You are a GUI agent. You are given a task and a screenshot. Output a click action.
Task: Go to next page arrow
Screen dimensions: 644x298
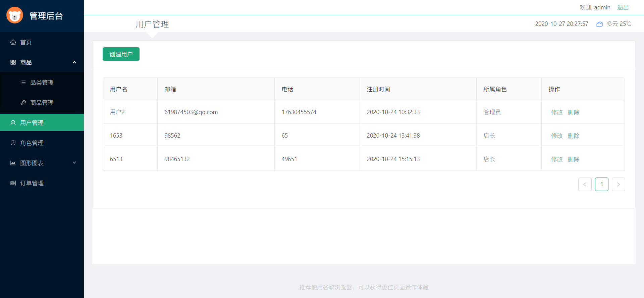point(618,184)
